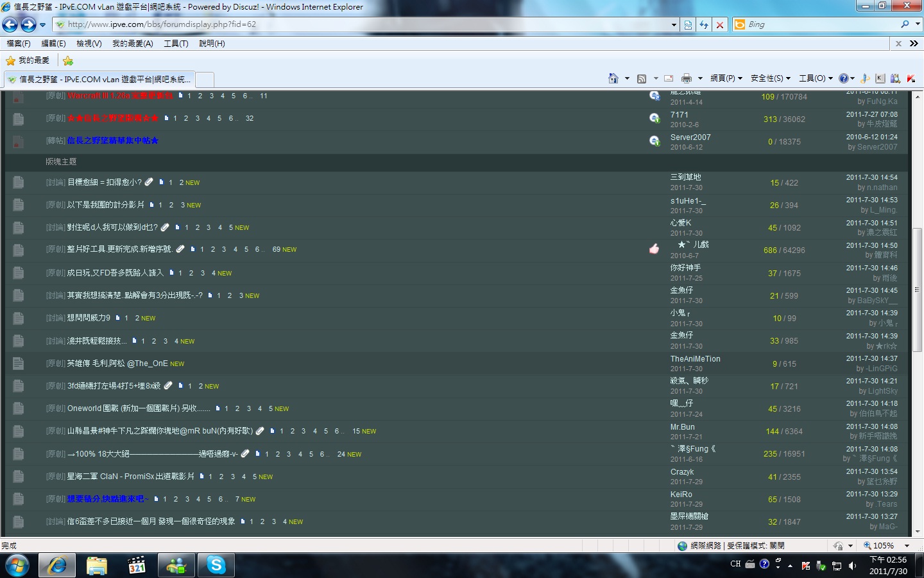The width and height of the screenshot is (924, 578).
Task: Refresh the page using address bar icon
Action: pos(704,24)
